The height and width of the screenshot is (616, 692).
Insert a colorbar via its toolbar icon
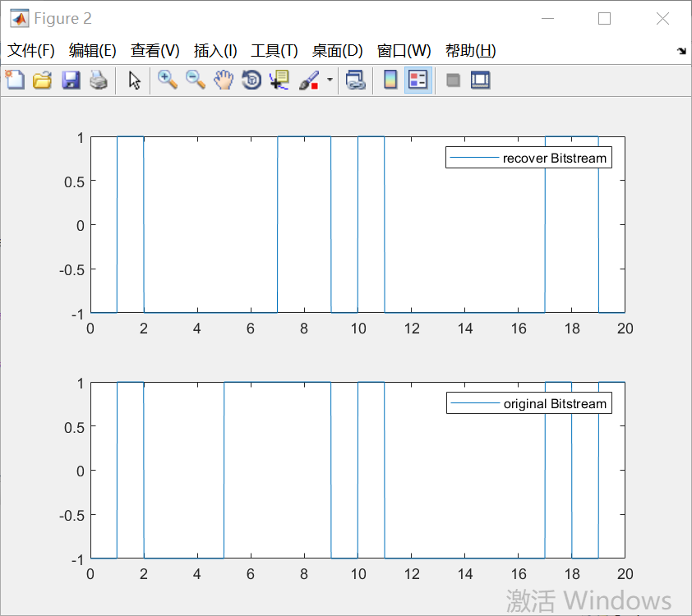390,80
